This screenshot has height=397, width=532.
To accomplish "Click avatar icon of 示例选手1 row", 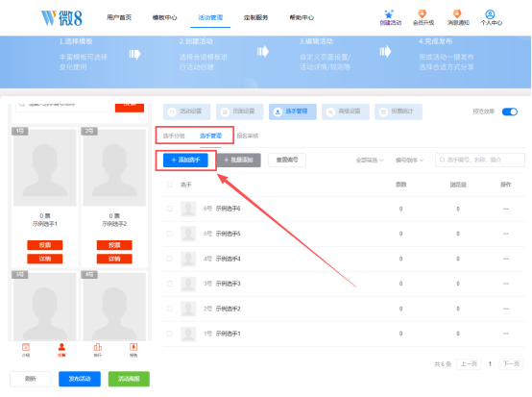I will (188, 334).
